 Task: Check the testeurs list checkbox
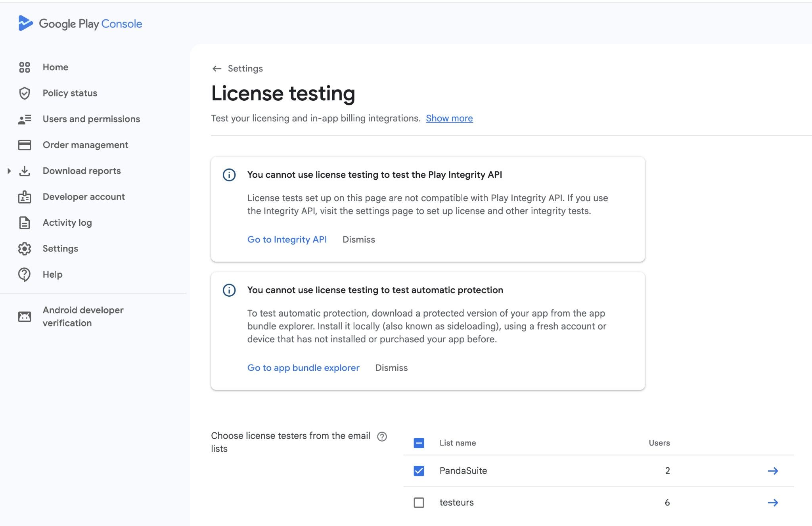click(419, 503)
